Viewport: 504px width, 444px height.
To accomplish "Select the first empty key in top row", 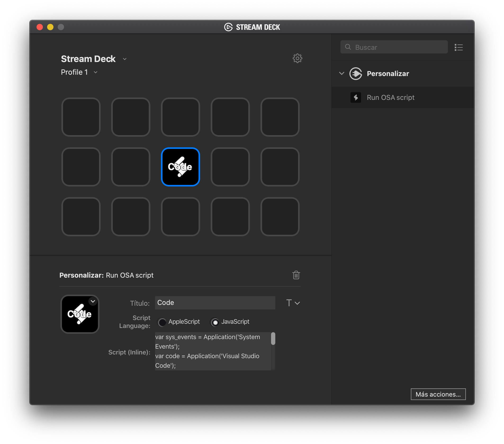I will point(81,117).
